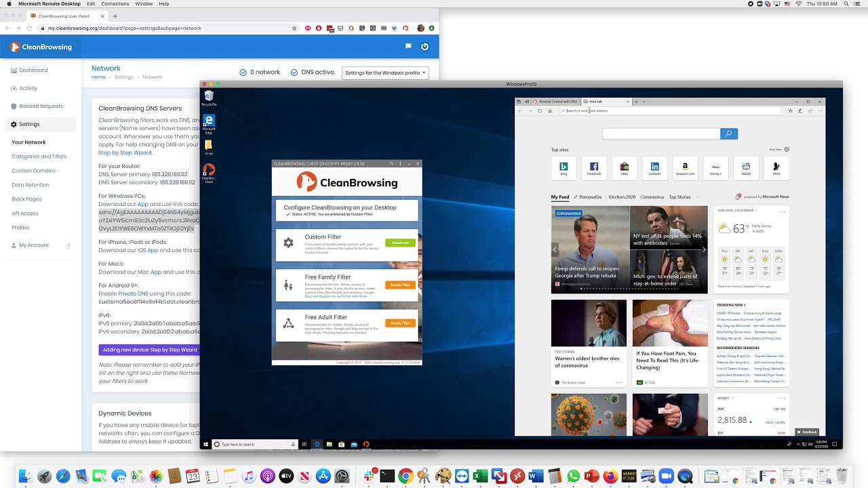
Task: Open the Connections menu in the menu bar
Action: pyautogui.click(x=115, y=4)
